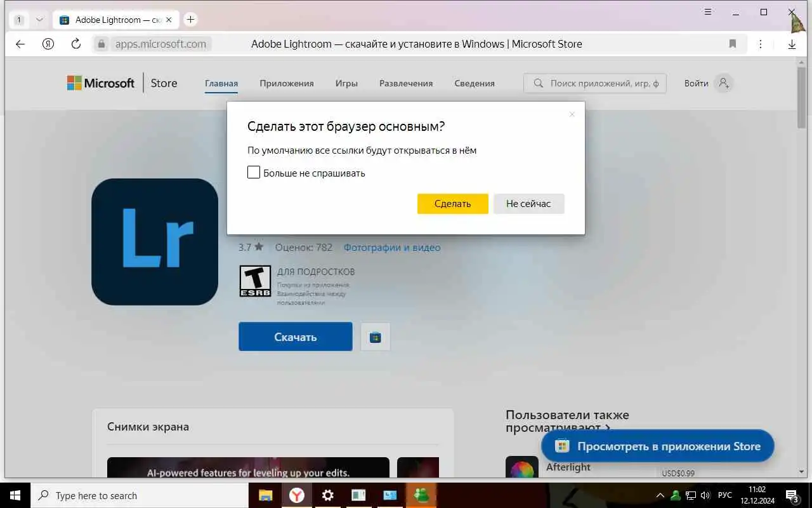Open the taskbar clock showing 11:02

tap(757, 495)
